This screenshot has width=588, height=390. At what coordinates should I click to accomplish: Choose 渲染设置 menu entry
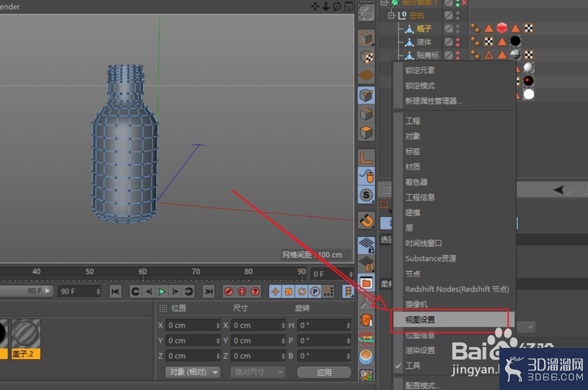420,350
